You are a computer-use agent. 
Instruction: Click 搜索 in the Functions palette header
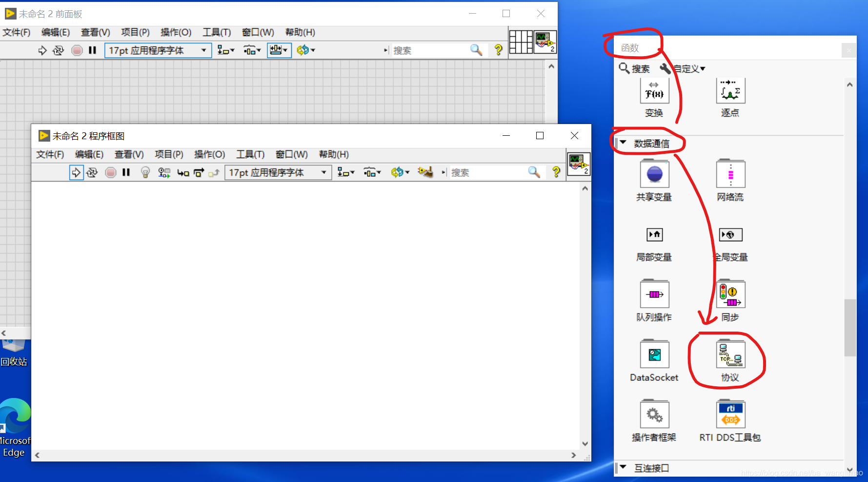click(x=634, y=68)
